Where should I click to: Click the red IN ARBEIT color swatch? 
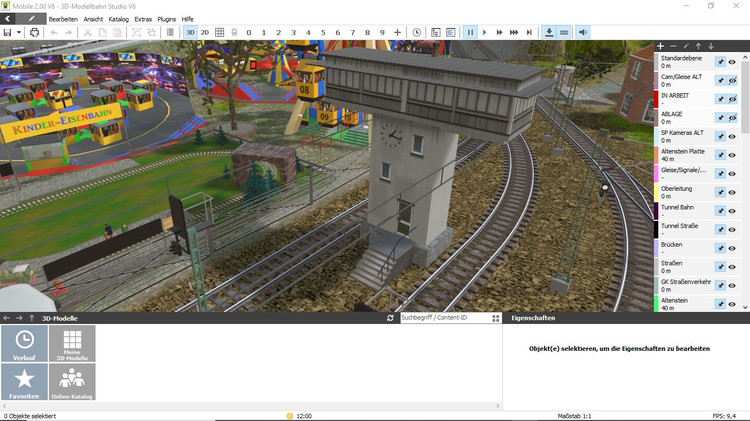click(656, 99)
